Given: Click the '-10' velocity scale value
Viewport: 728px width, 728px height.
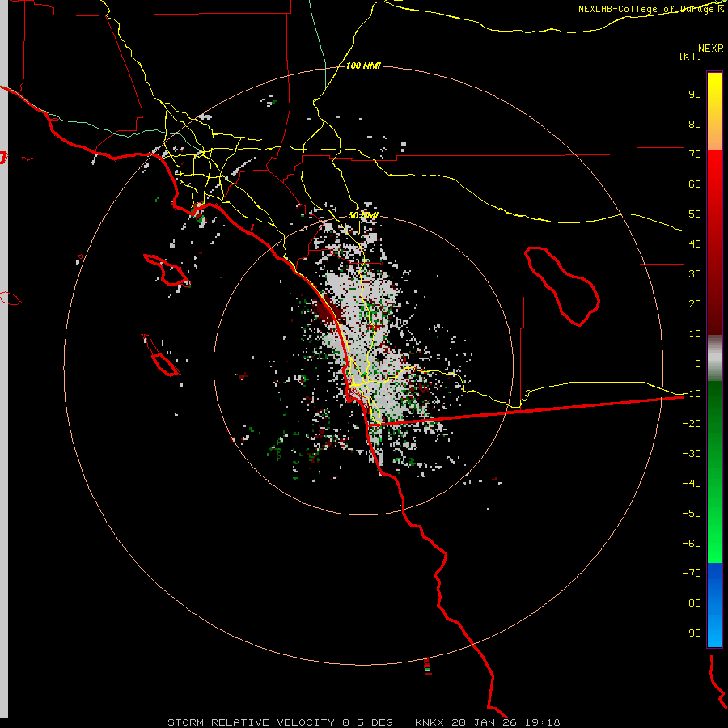Looking at the screenshot, I should [692, 394].
